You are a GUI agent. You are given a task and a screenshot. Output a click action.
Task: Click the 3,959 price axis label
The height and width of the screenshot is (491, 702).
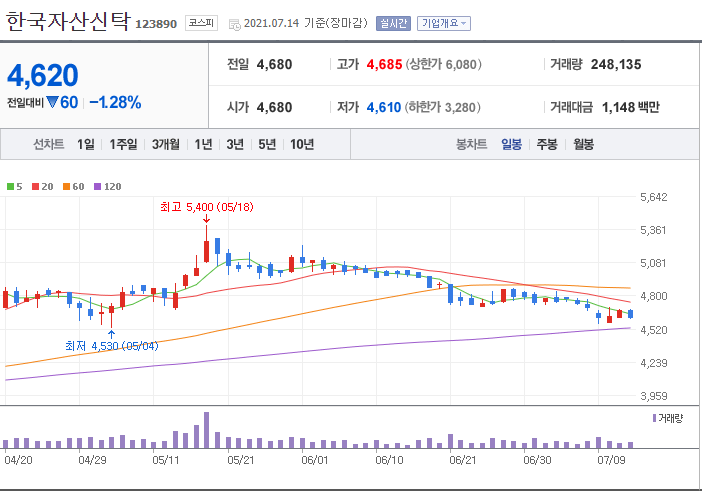(654, 396)
